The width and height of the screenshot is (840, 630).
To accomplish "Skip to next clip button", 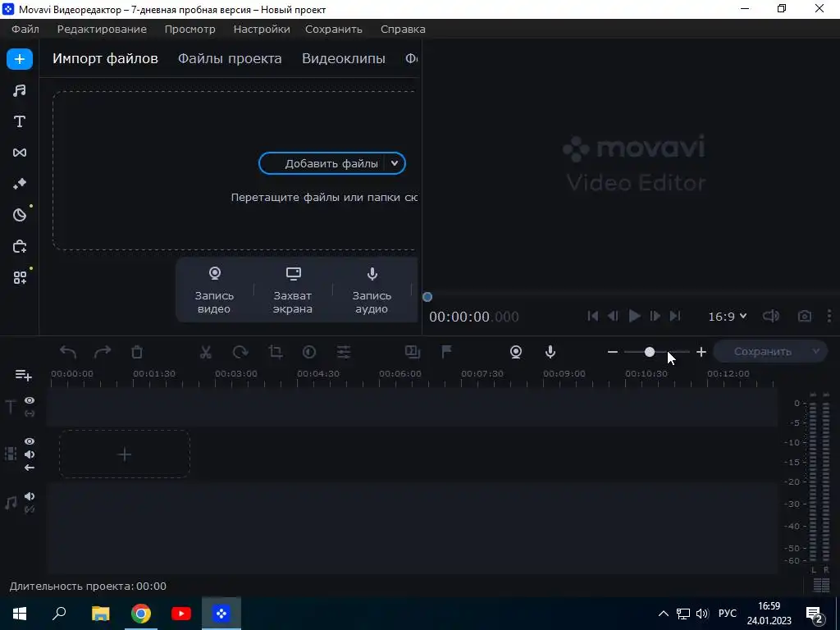I will 675,316.
